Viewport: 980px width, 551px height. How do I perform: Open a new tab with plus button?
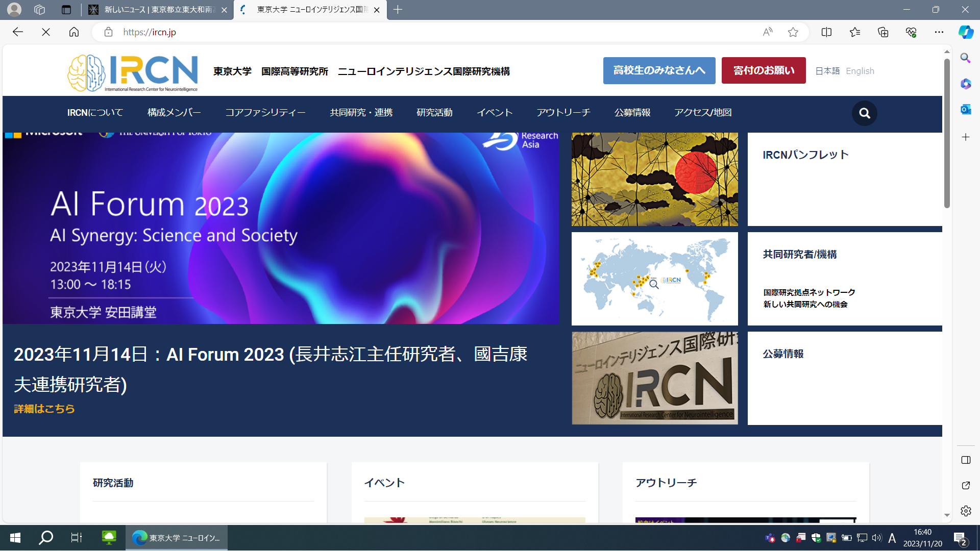(x=398, y=10)
